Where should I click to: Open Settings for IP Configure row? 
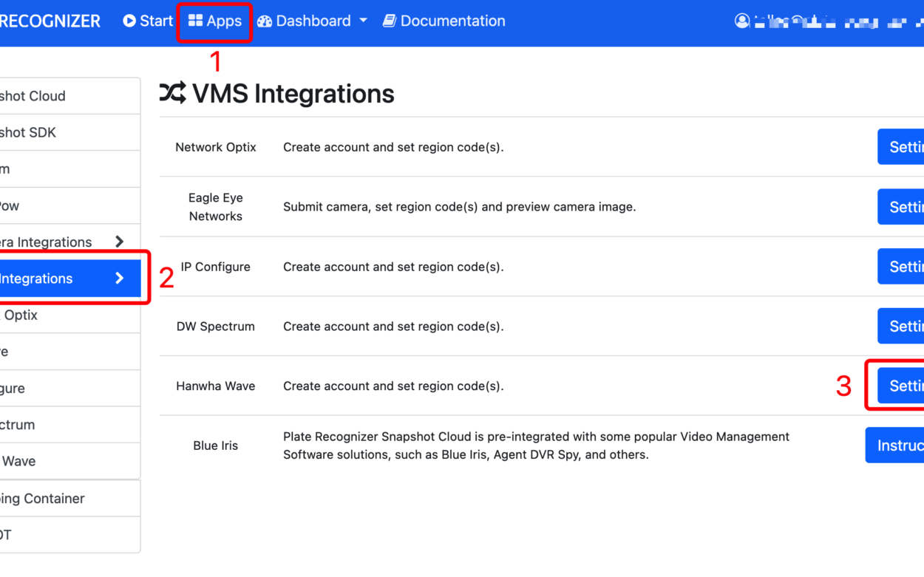(901, 267)
